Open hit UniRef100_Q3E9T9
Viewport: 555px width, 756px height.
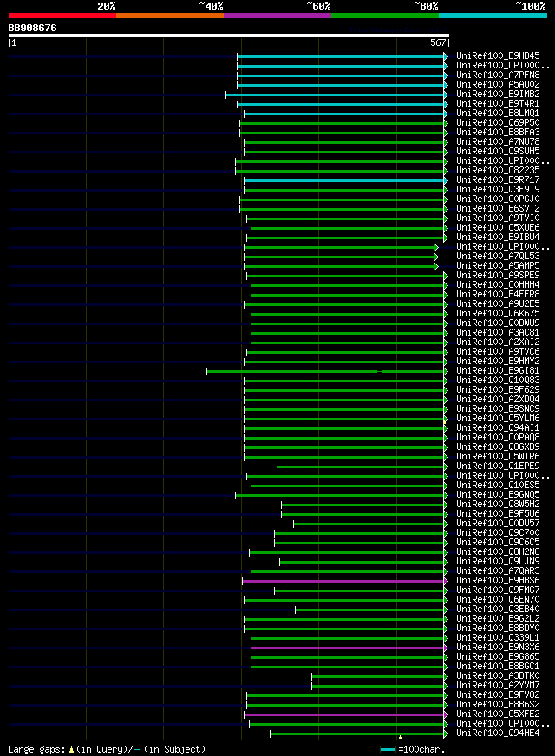coord(498,190)
